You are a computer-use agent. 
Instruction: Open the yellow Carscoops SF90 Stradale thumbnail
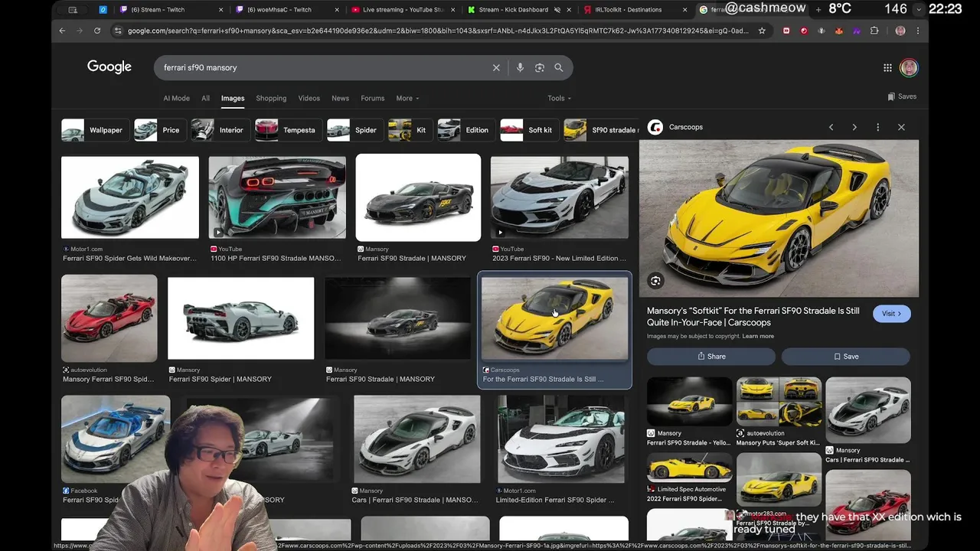[555, 318]
